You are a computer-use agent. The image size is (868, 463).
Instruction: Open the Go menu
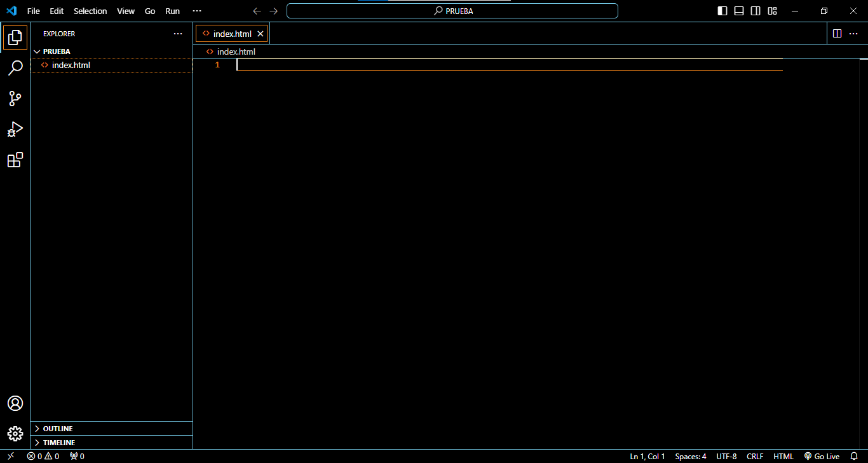[150, 11]
